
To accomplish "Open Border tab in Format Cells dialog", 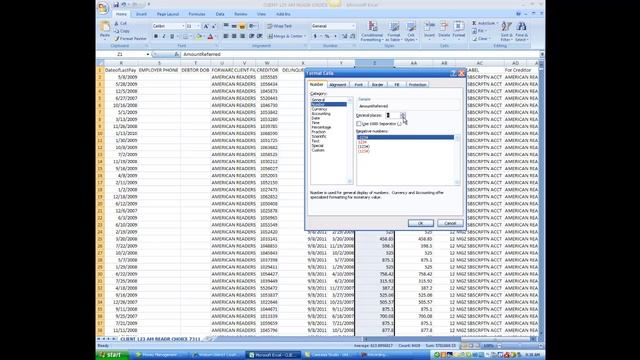I will click(378, 84).
